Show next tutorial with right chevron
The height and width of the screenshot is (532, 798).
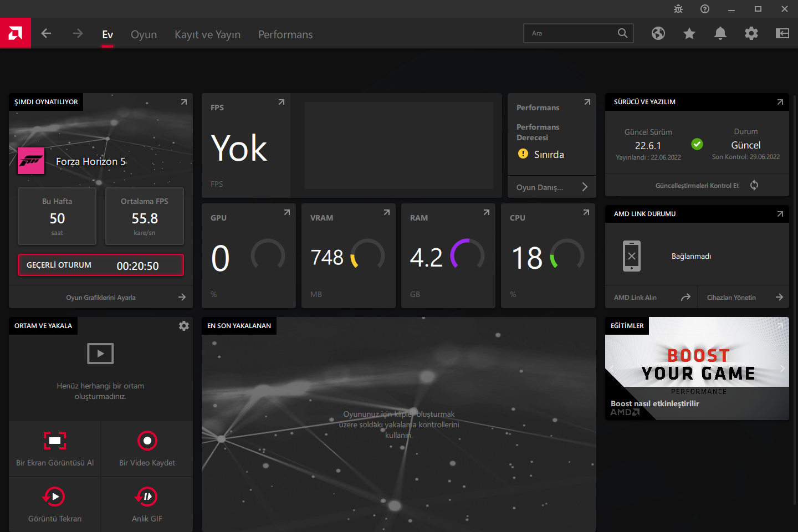[x=782, y=369]
